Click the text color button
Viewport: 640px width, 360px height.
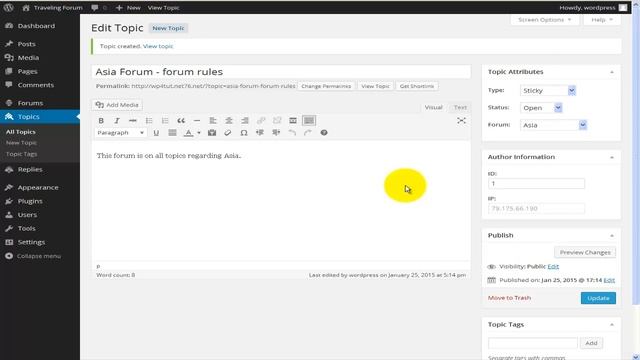click(x=188, y=133)
